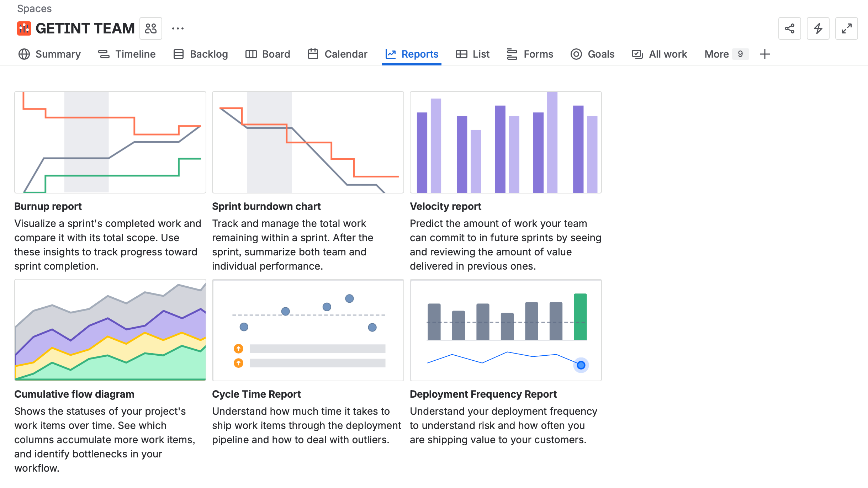Select the Forms tab
This screenshot has width=868, height=488.
click(x=529, y=54)
